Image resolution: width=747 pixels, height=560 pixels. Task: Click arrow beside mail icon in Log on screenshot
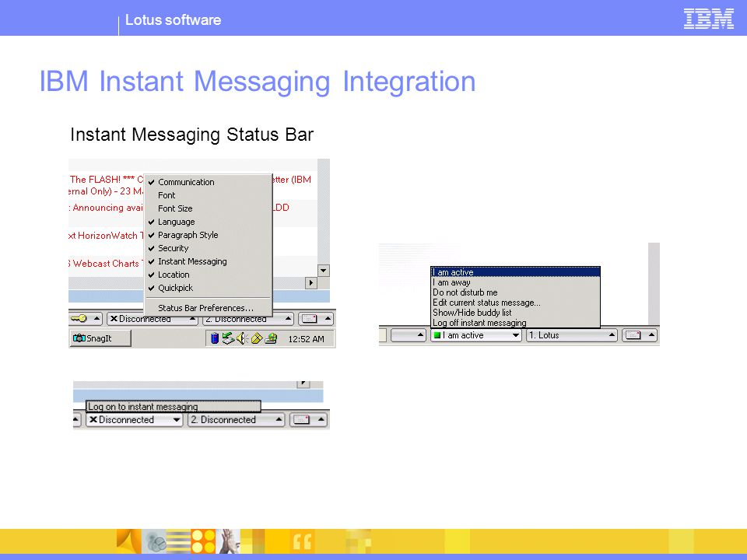pos(321,419)
